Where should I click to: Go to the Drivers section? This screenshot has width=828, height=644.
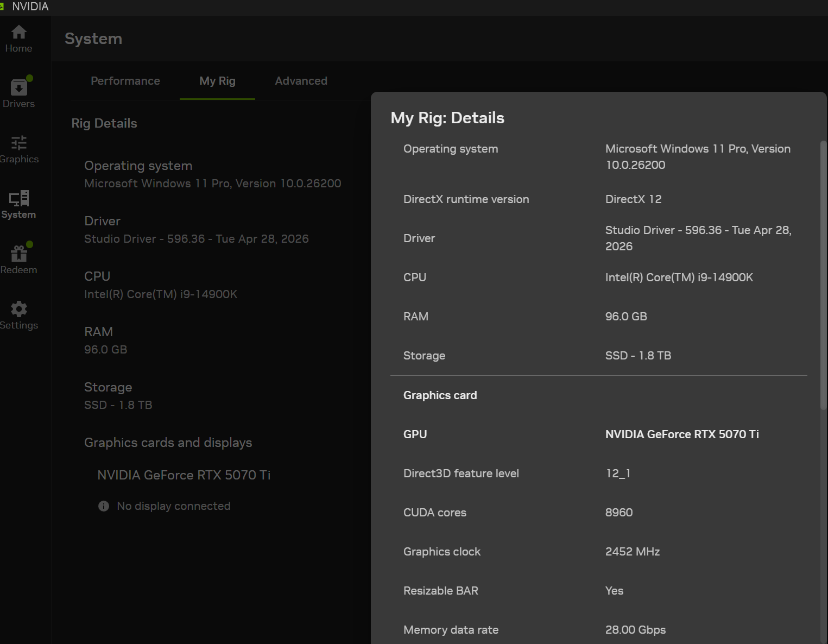(18, 93)
